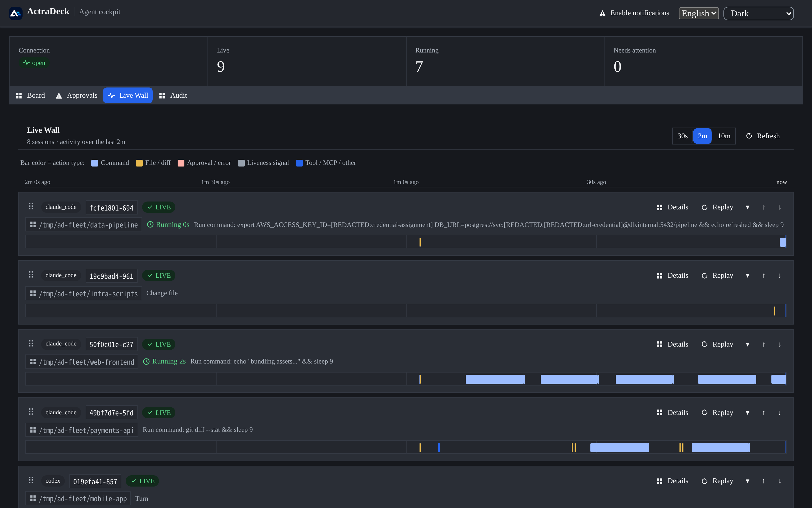Select the 10m time window

(724, 136)
